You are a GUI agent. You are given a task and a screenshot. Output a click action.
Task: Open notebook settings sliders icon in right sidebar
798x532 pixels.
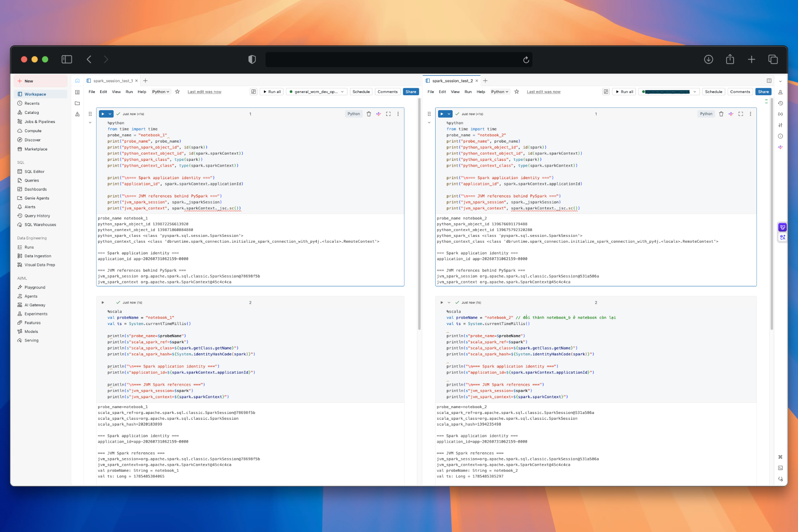tap(781, 125)
